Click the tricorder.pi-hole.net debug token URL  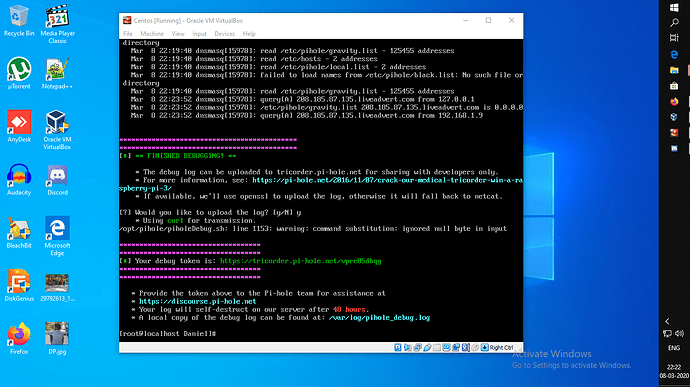click(301, 261)
